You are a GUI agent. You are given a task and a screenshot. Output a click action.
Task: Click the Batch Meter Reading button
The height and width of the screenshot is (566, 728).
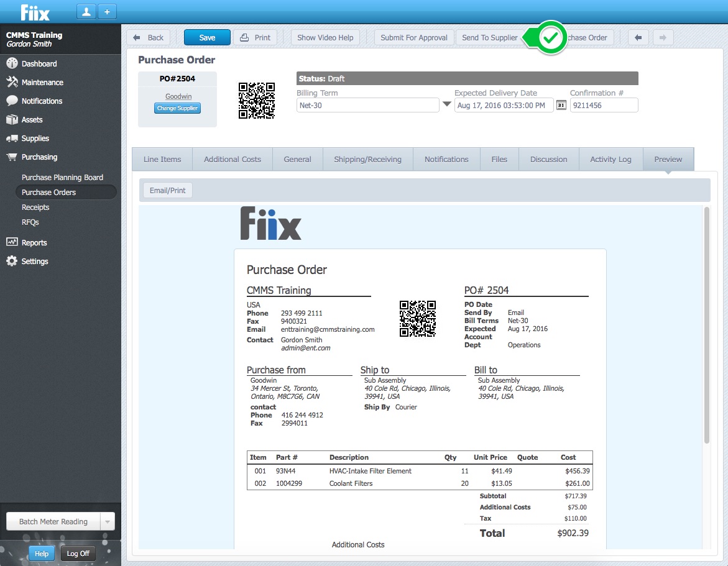pos(53,521)
